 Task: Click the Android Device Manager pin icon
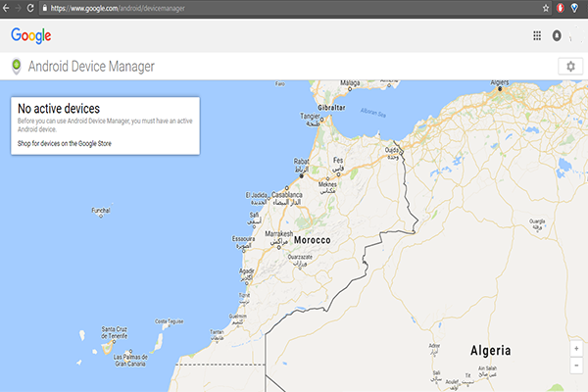pos(16,66)
